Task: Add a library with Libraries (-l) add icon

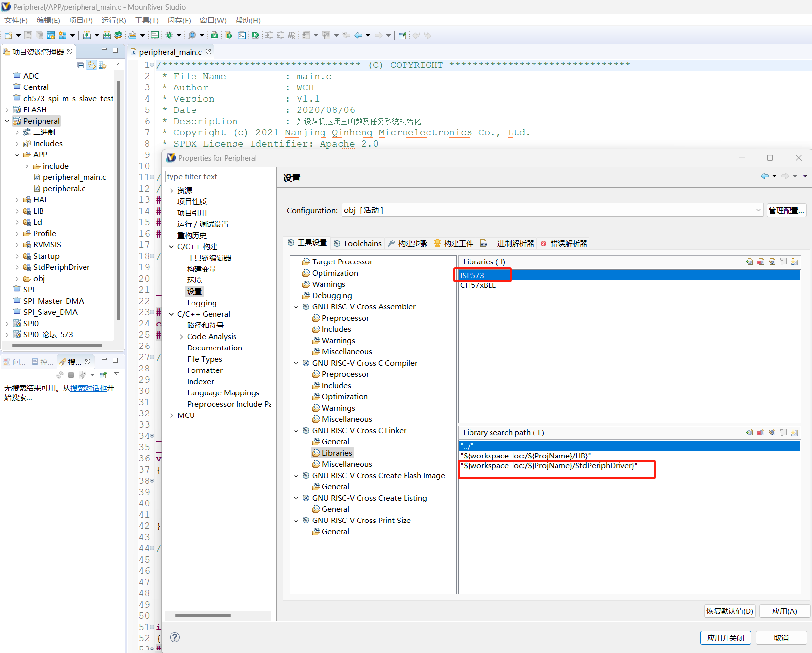Action: 749,262
